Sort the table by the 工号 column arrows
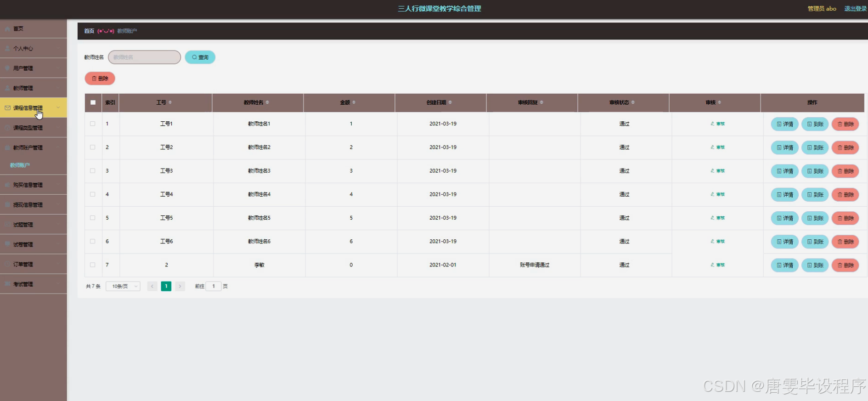868x401 pixels. tap(170, 102)
